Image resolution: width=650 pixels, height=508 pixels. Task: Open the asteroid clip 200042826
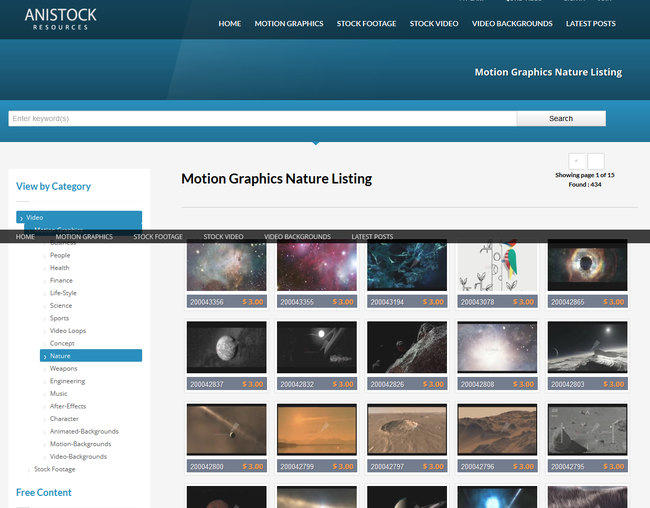(407, 347)
